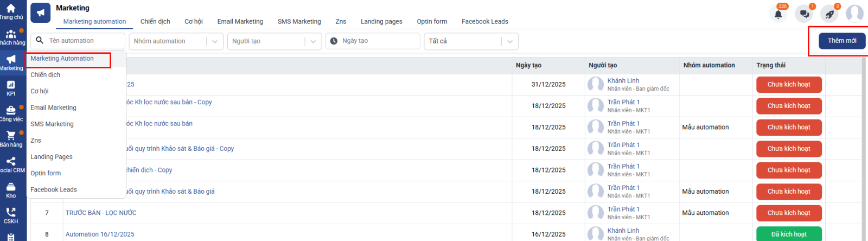Open Bán hàng shopping cart icon
The image size is (868, 241).
pyautogui.click(x=11, y=138)
